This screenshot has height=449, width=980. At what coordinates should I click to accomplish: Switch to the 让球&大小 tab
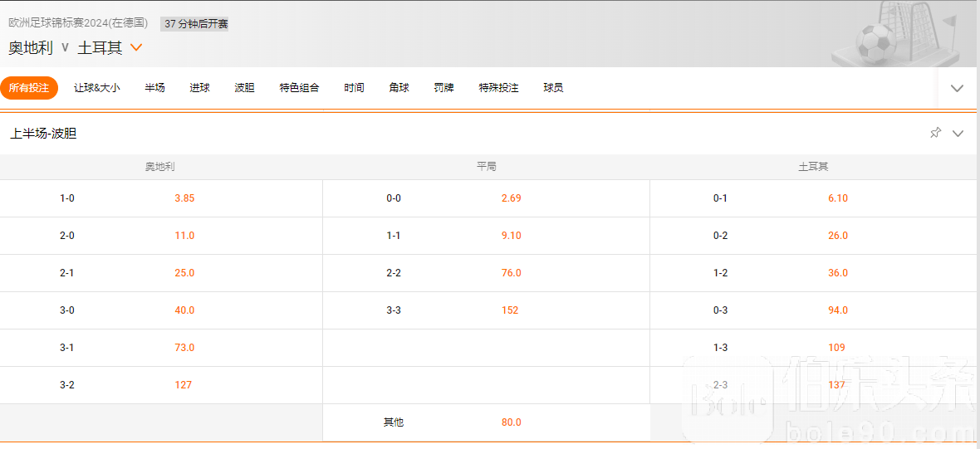(96, 88)
